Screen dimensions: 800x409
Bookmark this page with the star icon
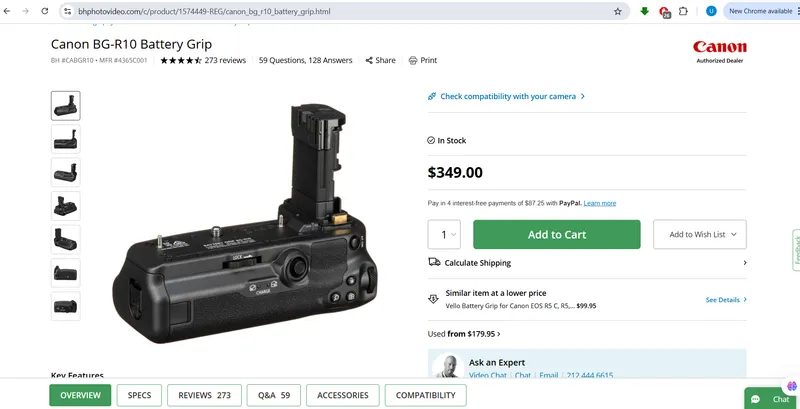pos(617,11)
